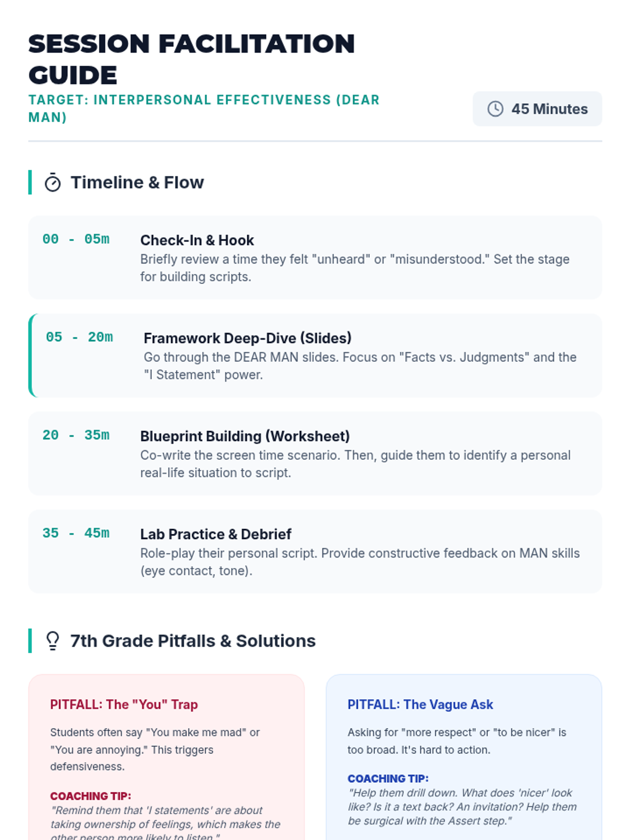Click the lightbulb icon beside 7th Grade Pitfalls
Screen dimensions: 630x840
(52, 640)
